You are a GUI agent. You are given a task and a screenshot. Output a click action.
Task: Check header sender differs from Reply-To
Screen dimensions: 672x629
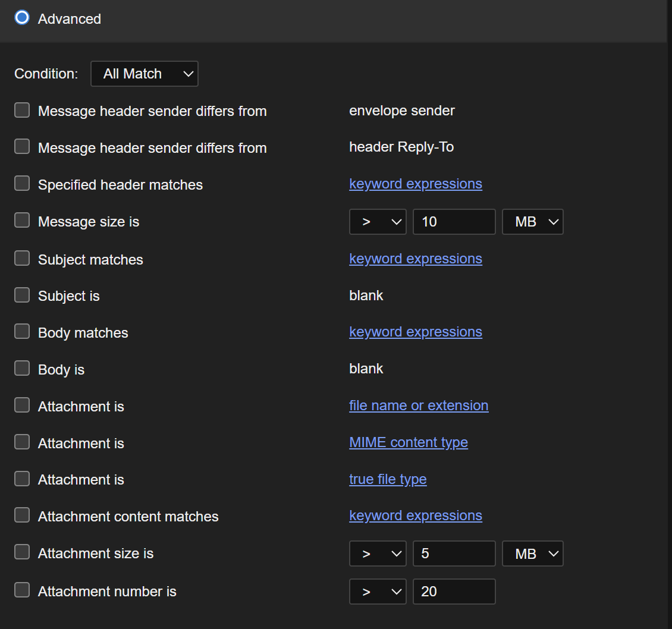point(22,147)
